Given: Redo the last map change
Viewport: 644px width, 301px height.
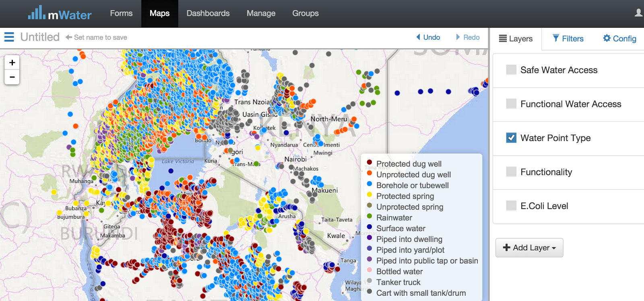Looking at the screenshot, I should click(467, 37).
